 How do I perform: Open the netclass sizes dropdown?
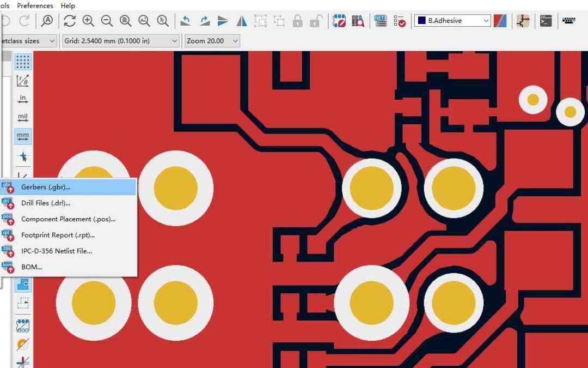28,41
